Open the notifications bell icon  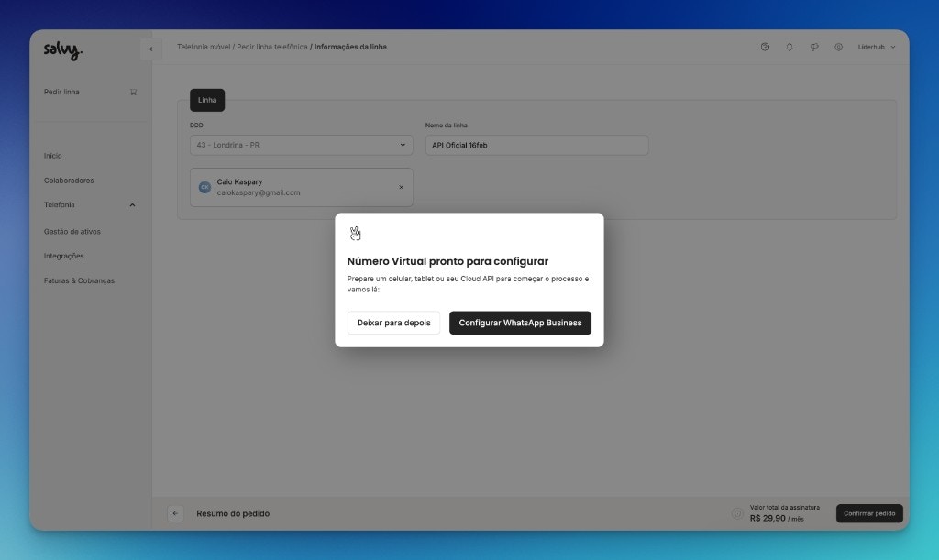coord(790,47)
